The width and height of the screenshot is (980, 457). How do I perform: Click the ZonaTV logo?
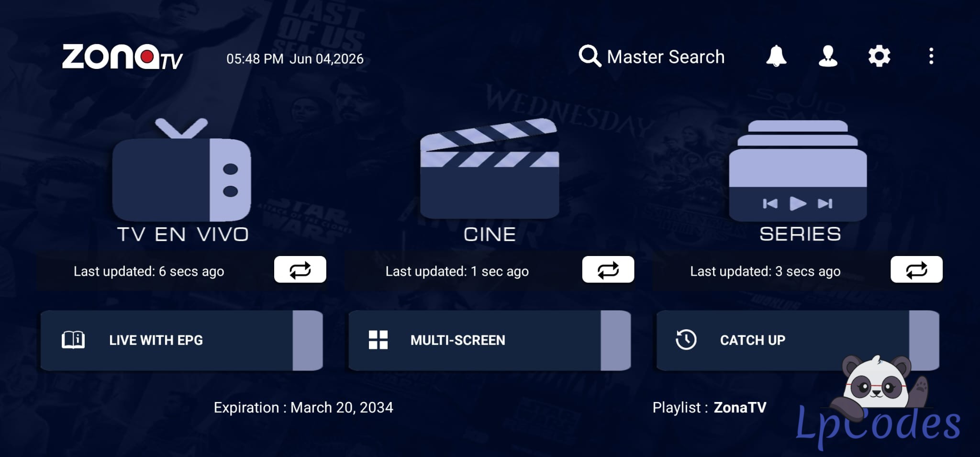point(122,57)
